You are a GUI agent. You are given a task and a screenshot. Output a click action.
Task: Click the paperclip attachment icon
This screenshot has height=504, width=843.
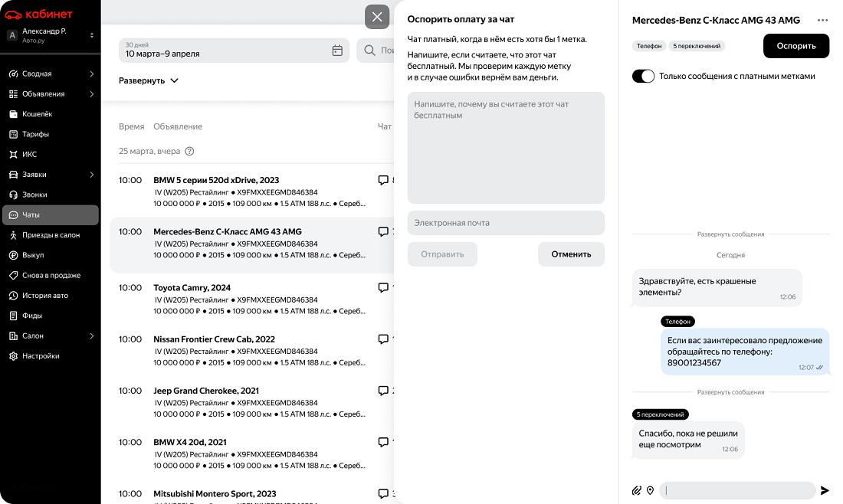click(x=636, y=490)
